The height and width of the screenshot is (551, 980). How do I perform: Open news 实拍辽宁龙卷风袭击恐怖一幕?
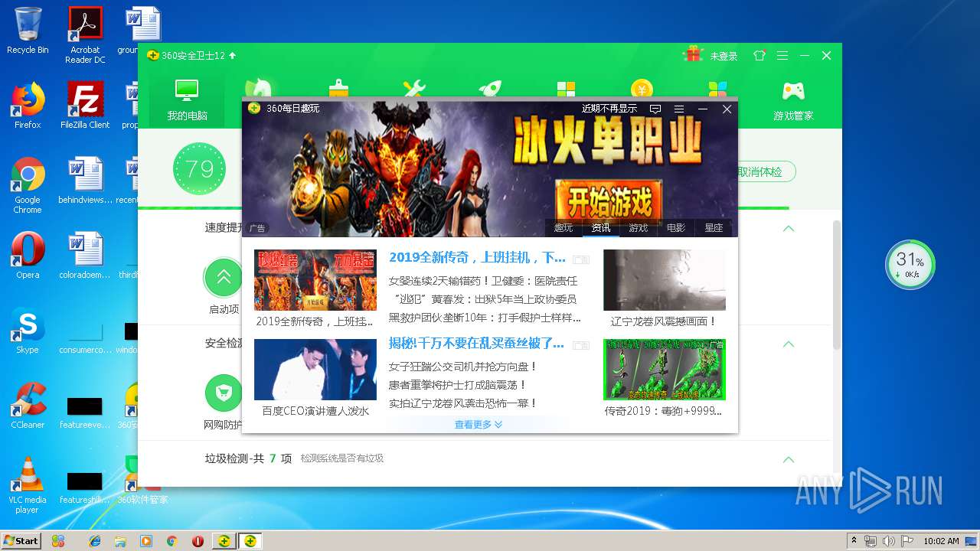click(463, 403)
